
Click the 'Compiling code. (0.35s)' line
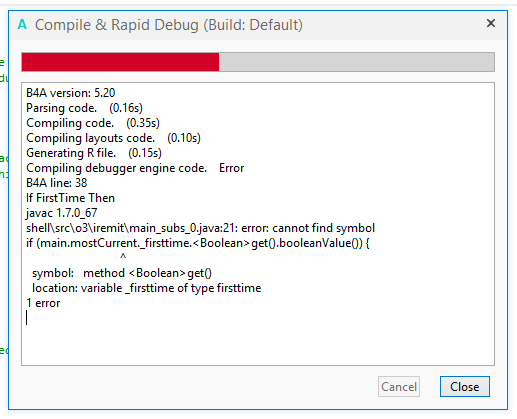pos(93,123)
